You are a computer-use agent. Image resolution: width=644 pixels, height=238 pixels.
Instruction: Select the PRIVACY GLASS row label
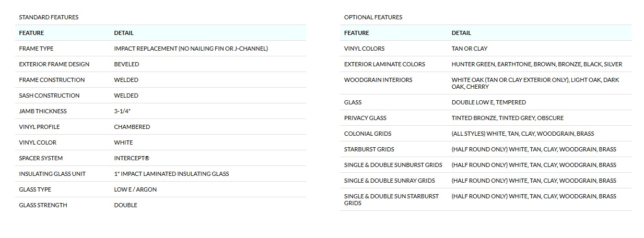click(365, 118)
